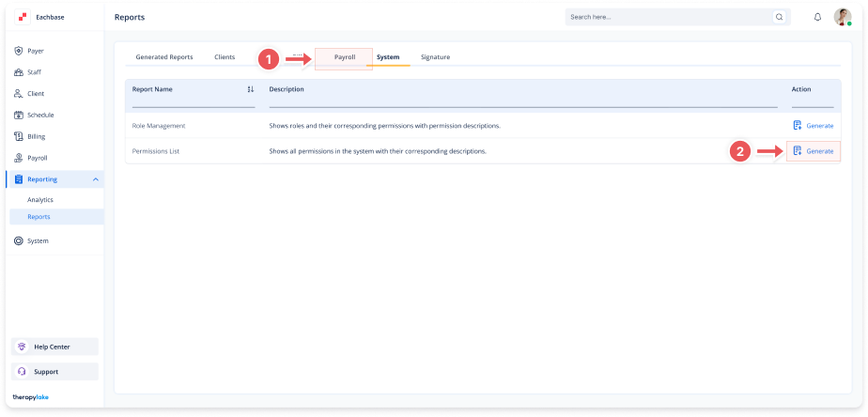
Task: Switch to the Generated Reports tab
Action: click(164, 57)
